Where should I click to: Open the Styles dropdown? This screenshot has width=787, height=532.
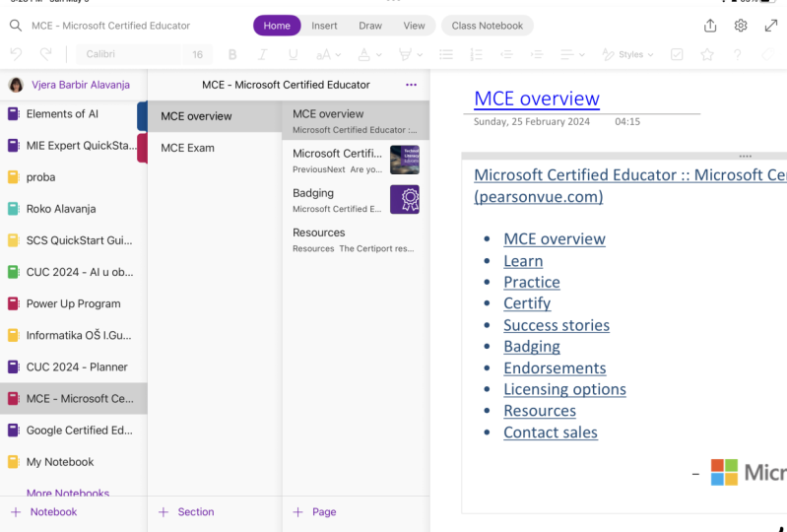tap(627, 55)
